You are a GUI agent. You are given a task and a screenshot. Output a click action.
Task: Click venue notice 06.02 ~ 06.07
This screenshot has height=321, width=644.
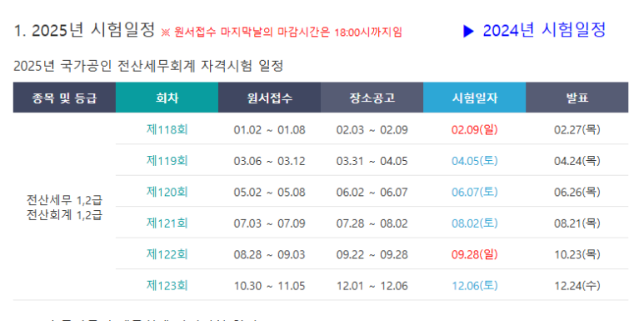click(372, 193)
